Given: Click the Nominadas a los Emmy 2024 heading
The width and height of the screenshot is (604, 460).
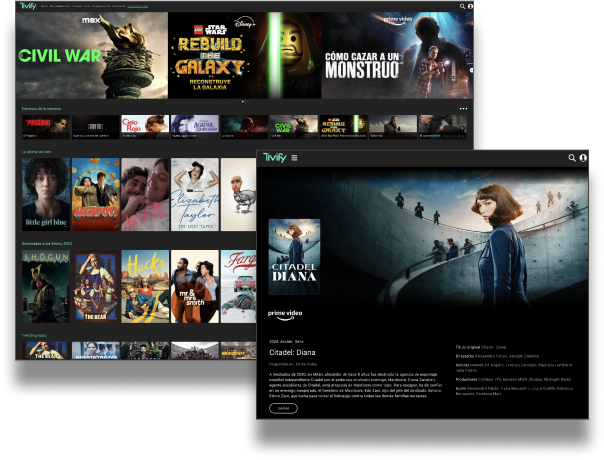Looking at the screenshot, I should (47, 243).
